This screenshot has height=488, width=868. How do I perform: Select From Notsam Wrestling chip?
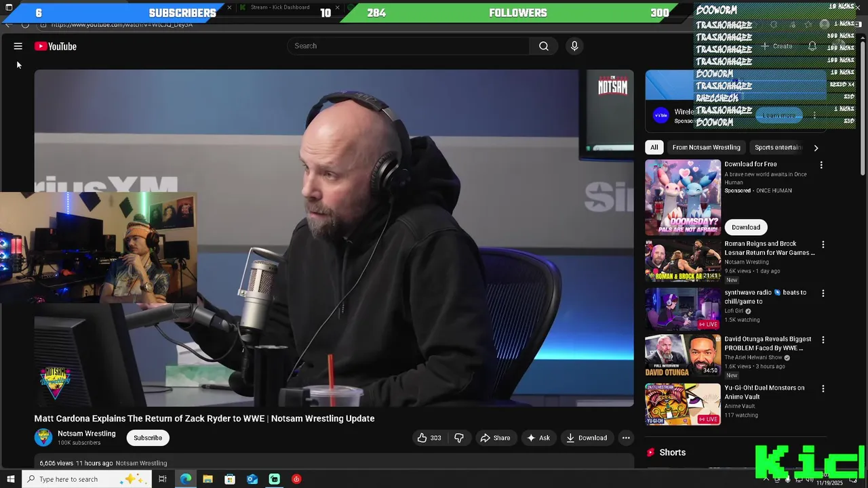pyautogui.click(x=706, y=147)
